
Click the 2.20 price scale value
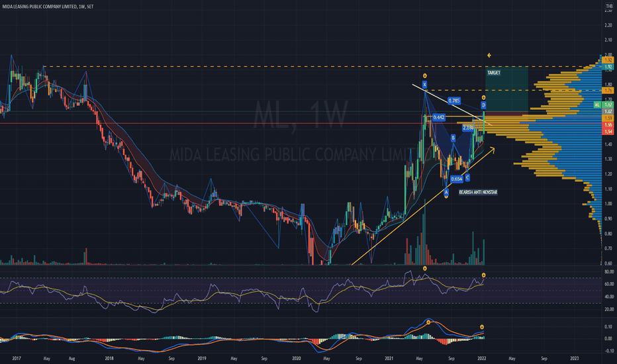click(x=608, y=24)
